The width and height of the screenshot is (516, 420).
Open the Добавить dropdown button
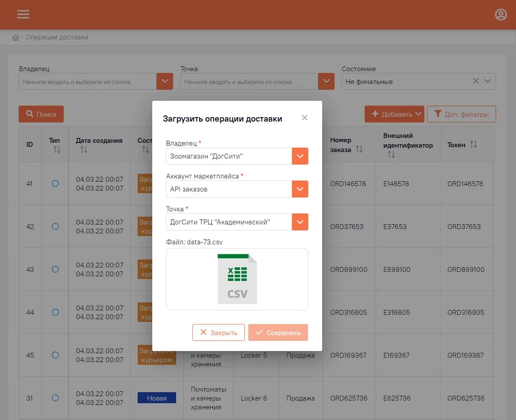(x=394, y=114)
